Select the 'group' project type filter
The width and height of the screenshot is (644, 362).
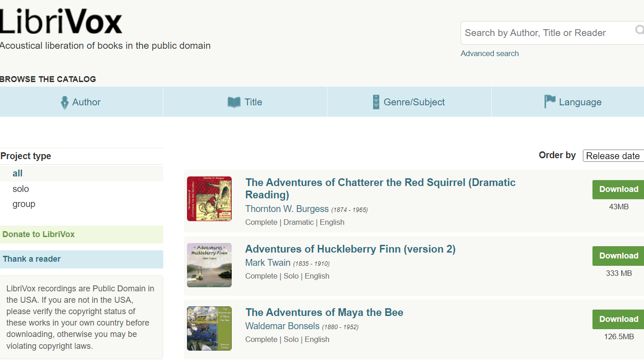pyautogui.click(x=24, y=204)
